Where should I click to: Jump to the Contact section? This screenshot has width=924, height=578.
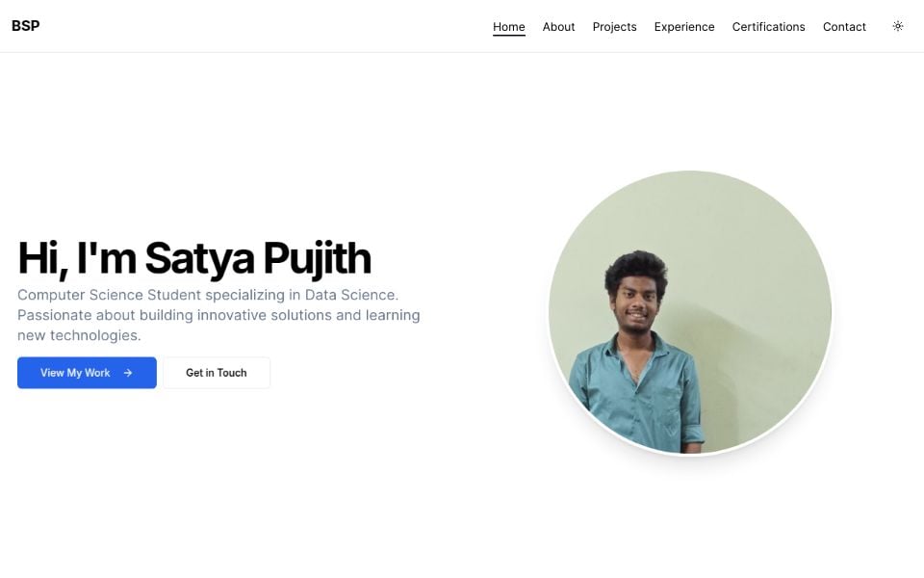pos(844,27)
